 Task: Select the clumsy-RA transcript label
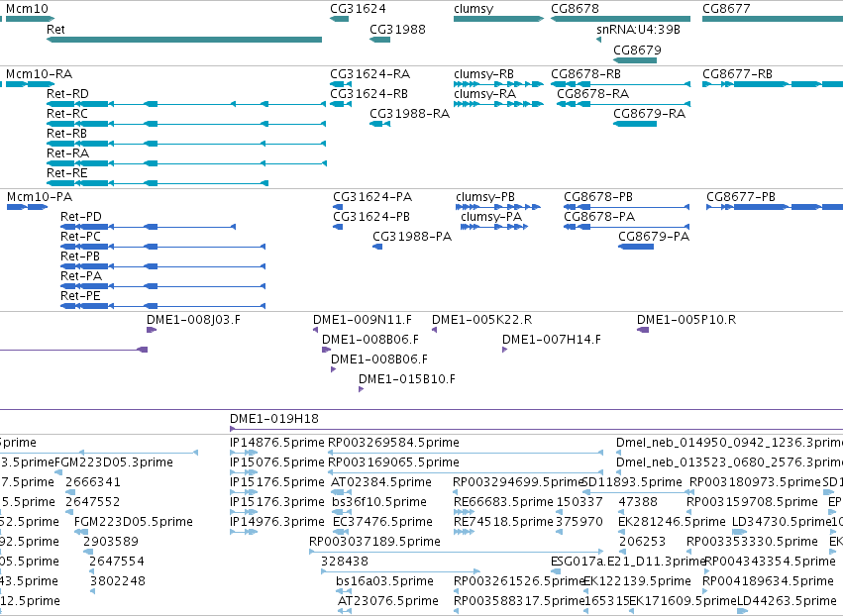tap(485, 93)
